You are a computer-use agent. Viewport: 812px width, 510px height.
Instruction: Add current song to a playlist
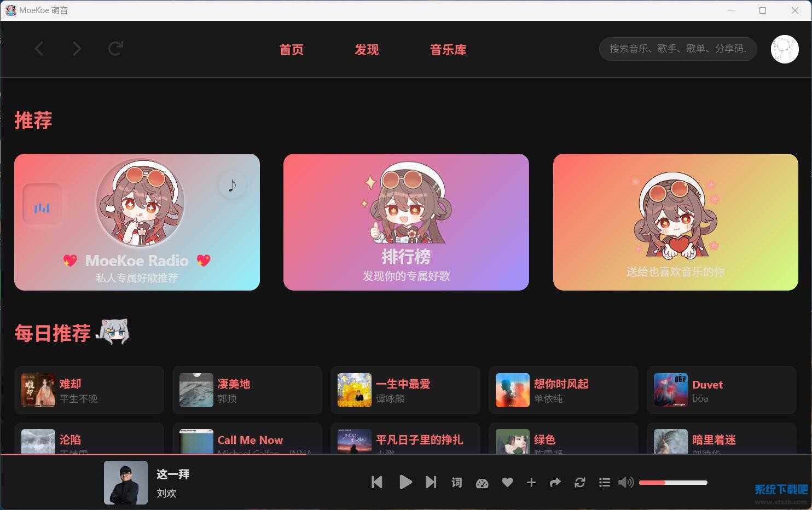pos(531,483)
